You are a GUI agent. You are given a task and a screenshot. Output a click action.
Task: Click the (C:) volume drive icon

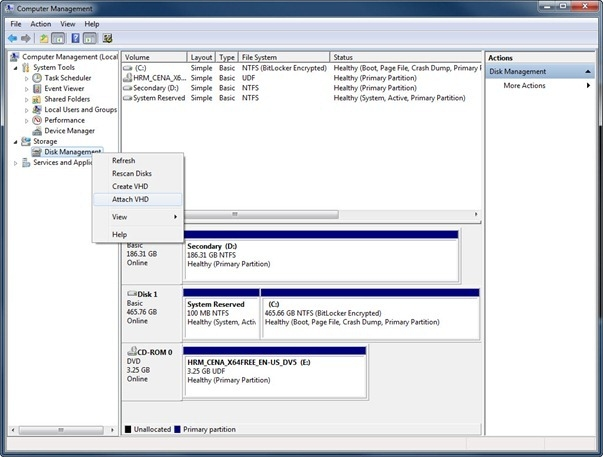(x=128, y=68)
